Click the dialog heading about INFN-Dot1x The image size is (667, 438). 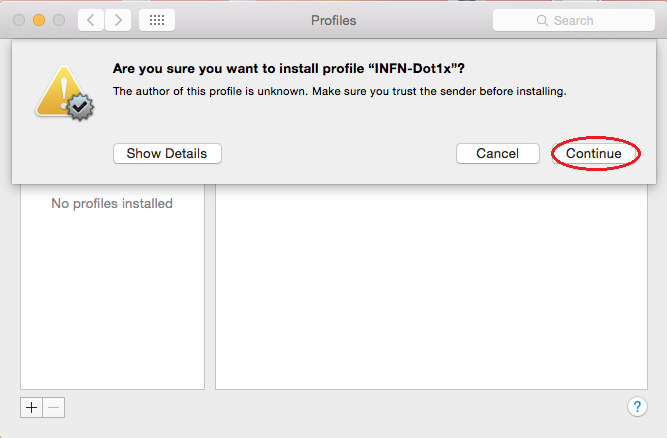pos(289,68)
